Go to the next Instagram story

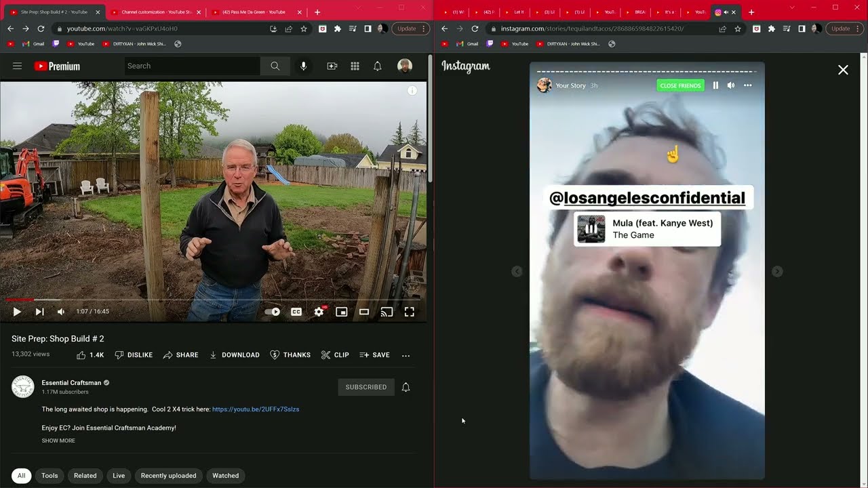pyautogui.click(x=777, y=271)
